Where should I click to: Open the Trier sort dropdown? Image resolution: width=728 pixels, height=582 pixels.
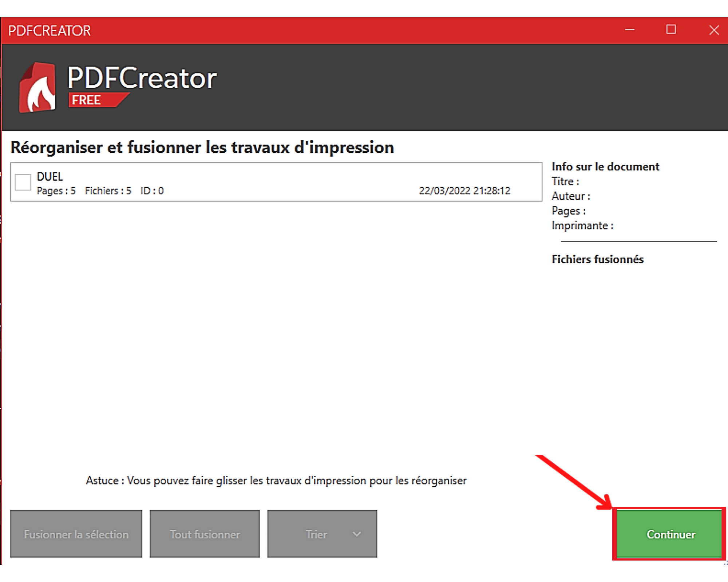tap(322, 534)
